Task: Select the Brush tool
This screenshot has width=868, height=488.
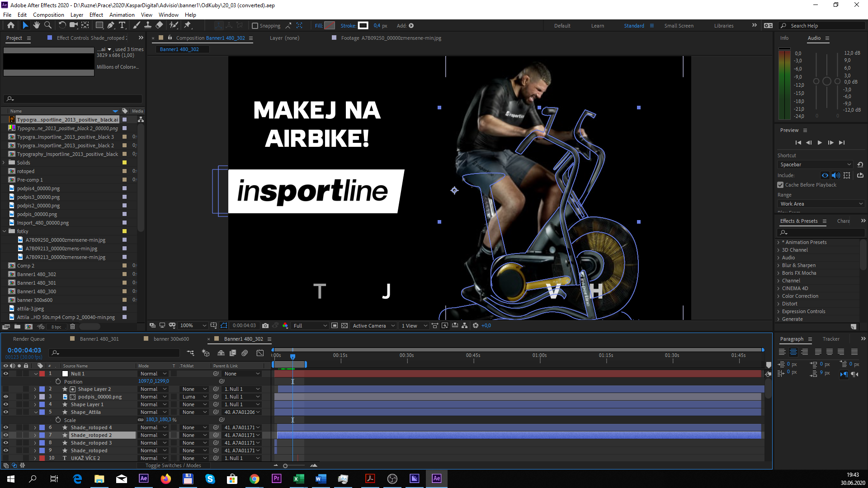Action: tap(137, 25)
